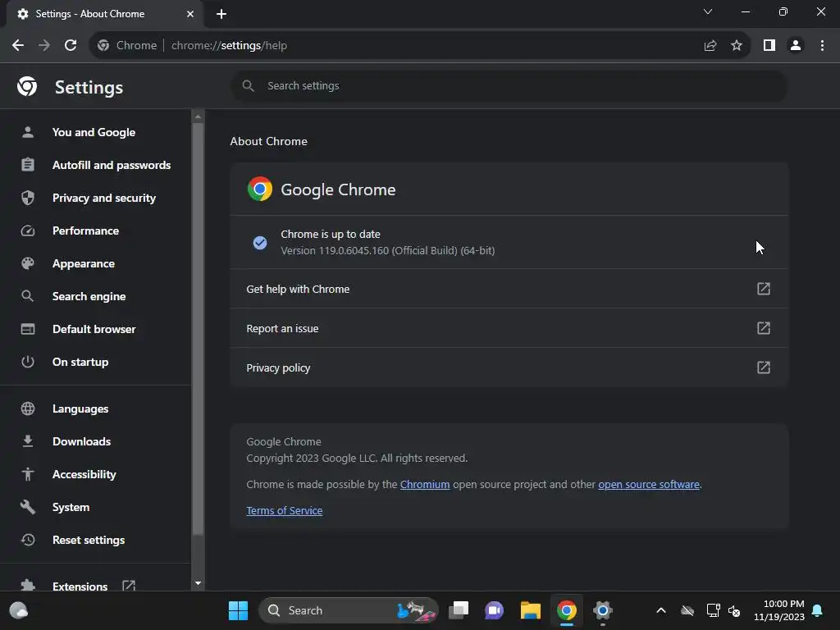Follow the Chromium link
Image resolution: width=840 pixels, height=630 pixels.
(425, 484)
